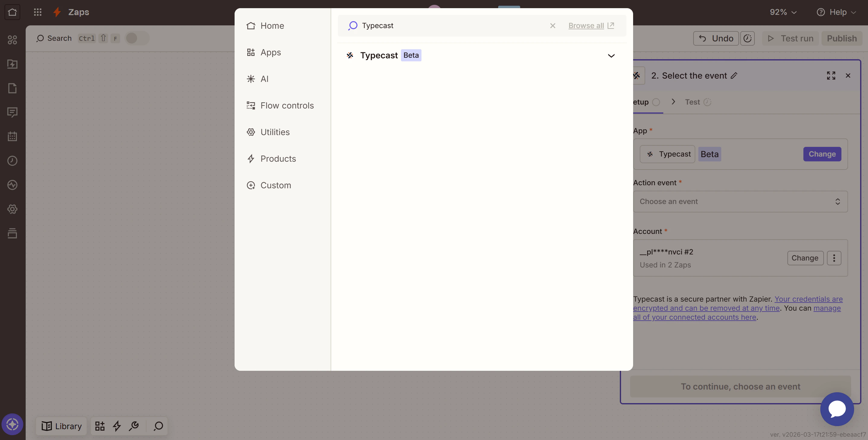Image resolution: width=868 pixels, height=440 pixels.
Task: Open the Help menu dropdown
Action: tap(836, 12)
